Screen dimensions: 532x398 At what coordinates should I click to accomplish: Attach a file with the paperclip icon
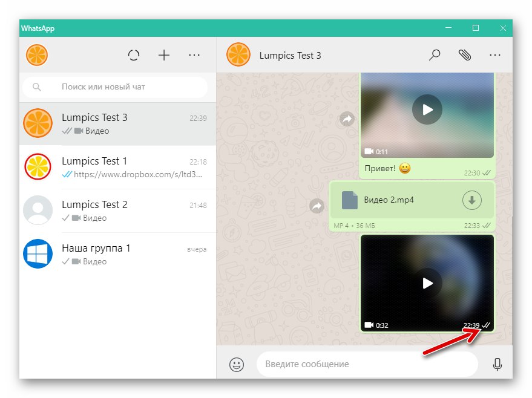(x=464, y=55)
